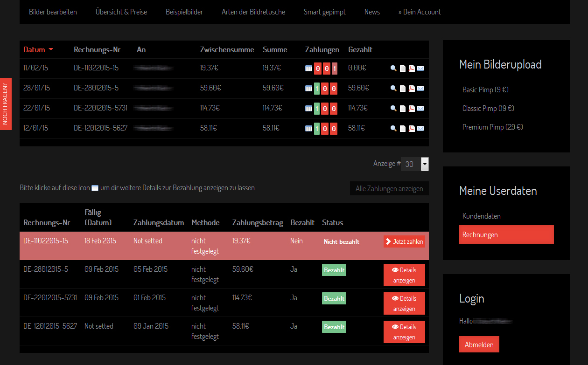Click envelope icon in the 19.37€ invoice row

[x=420, y=69]
